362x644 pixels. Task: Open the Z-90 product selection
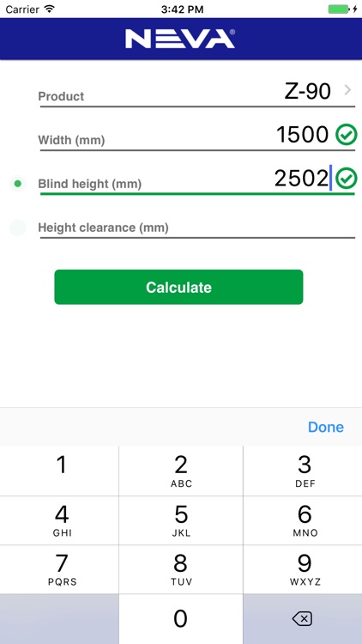tap(307, 91)
